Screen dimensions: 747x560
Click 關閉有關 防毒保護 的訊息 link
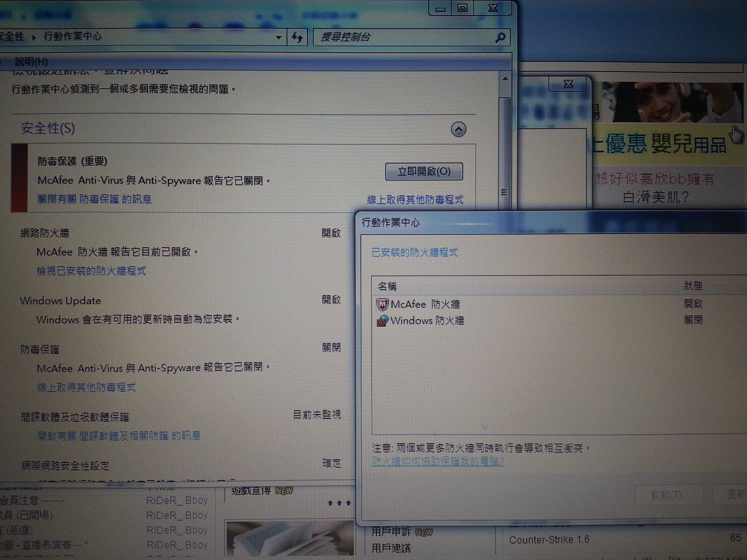pos(94,199)
